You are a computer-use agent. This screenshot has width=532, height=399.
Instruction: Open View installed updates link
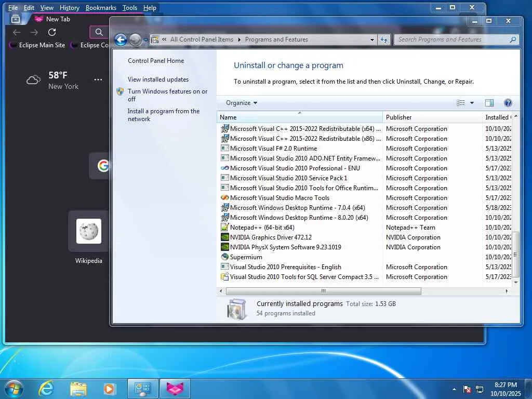point(158,79)
